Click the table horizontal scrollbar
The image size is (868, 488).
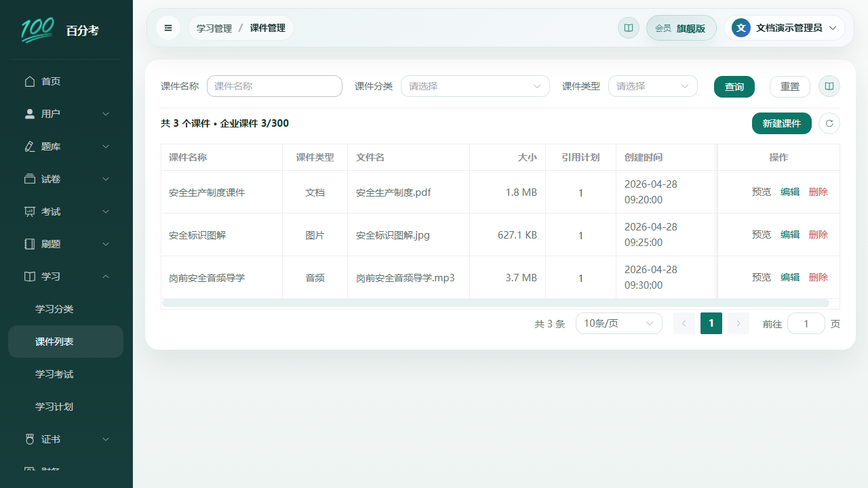click(x=496, y=303)
